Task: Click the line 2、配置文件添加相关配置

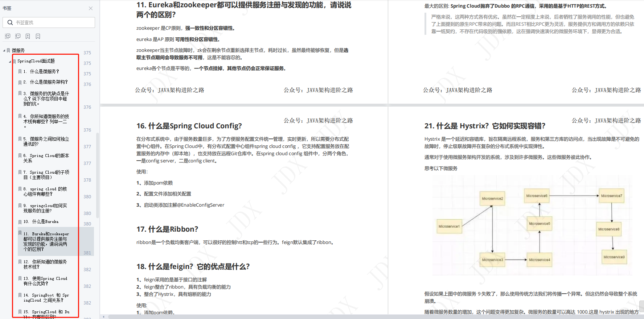Action: coord(164,194)
